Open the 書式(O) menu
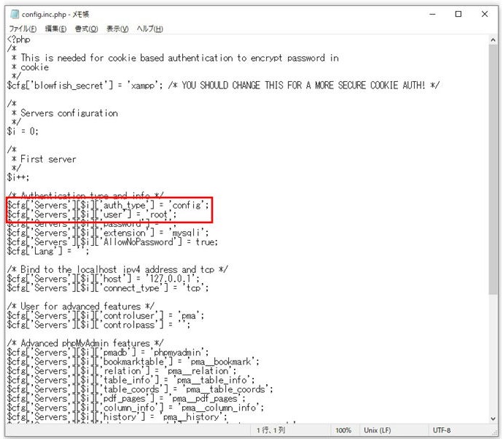 86,29
